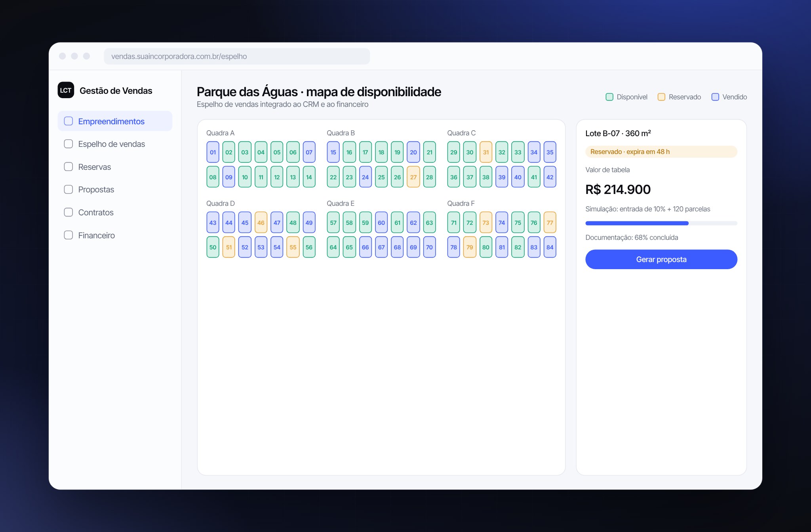Select sold lot 01 in Quadra A
This screenshot has width=811, height=532.
(x=213, y=152)
